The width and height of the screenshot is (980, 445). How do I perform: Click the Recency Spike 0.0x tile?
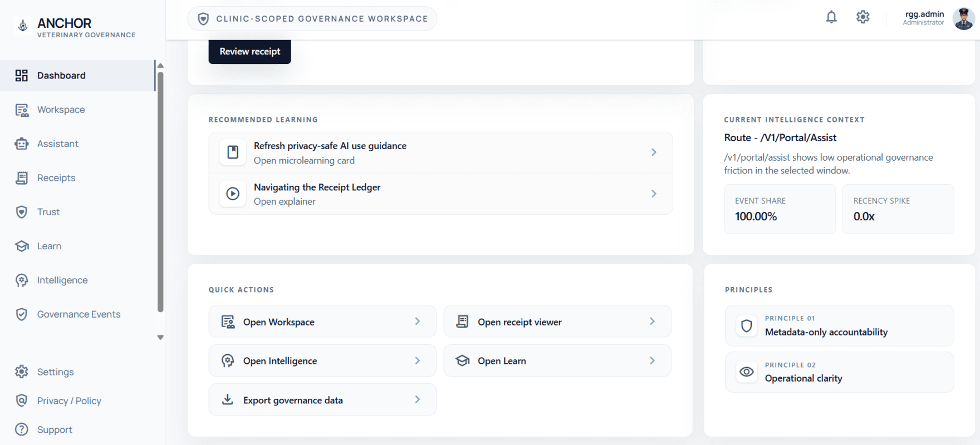tap(898, 209)
